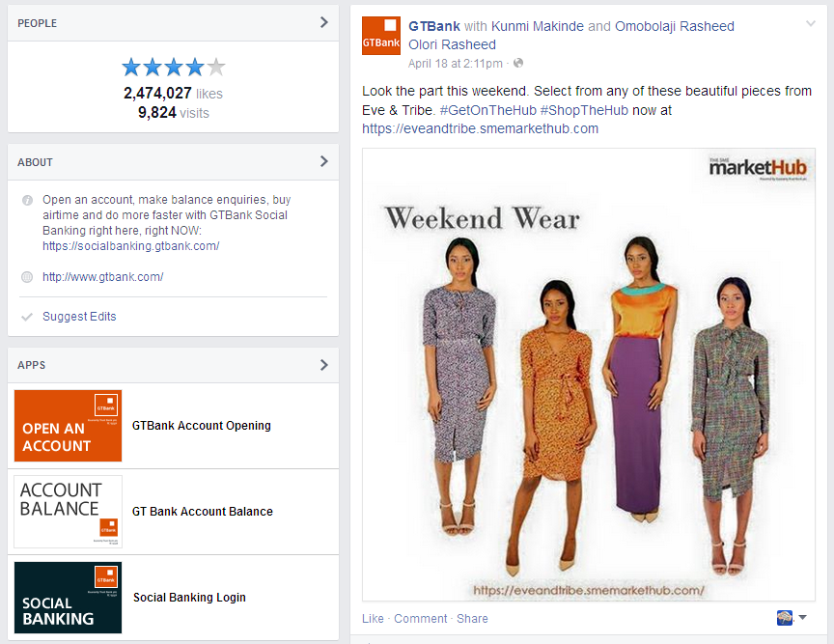Open Social Banking Login app link
The width and height of the screenshot is (834, 644).
coord(189,598)
